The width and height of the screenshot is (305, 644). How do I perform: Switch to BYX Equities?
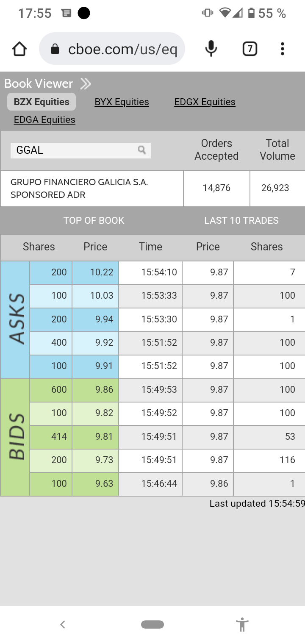click(122, 102)
